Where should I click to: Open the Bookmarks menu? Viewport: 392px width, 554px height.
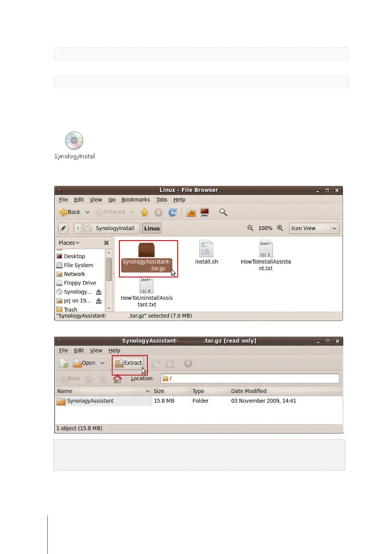pos(136,199)
